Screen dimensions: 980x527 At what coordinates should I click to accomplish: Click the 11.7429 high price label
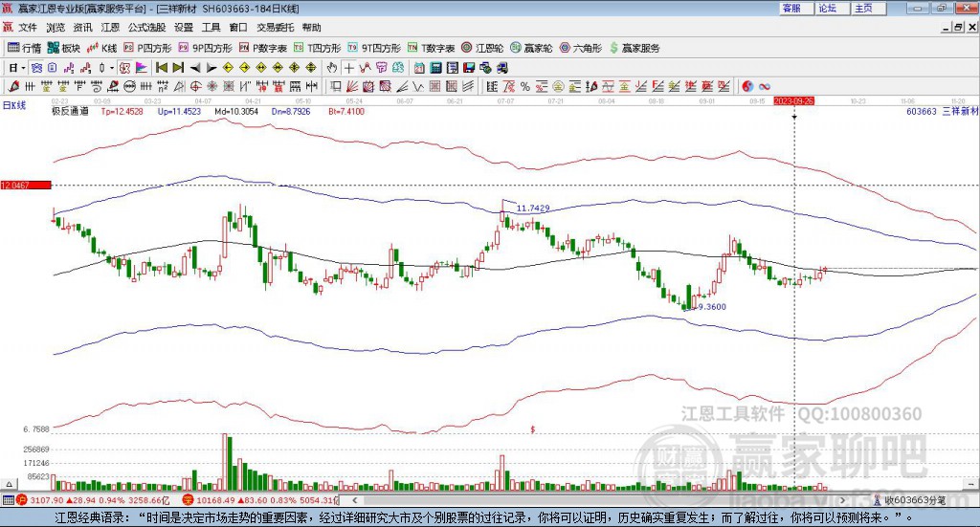[533, 208]
